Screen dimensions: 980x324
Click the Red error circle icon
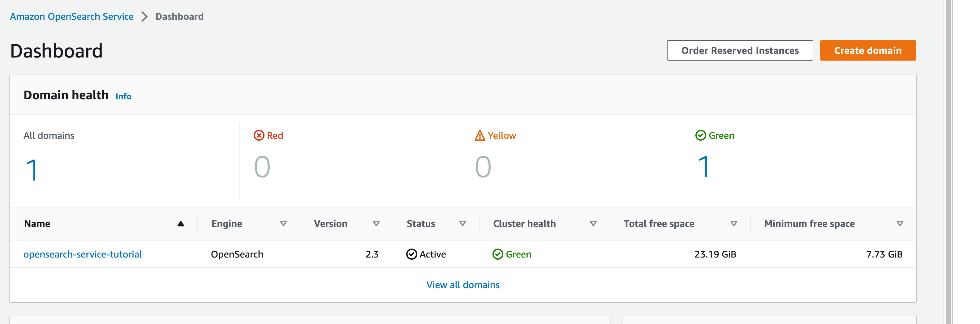coord(259,135)
